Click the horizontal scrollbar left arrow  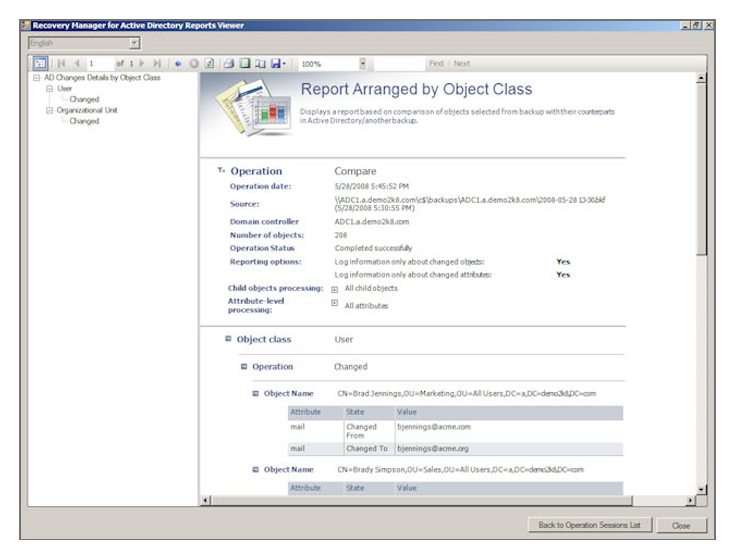coord(206,501)
